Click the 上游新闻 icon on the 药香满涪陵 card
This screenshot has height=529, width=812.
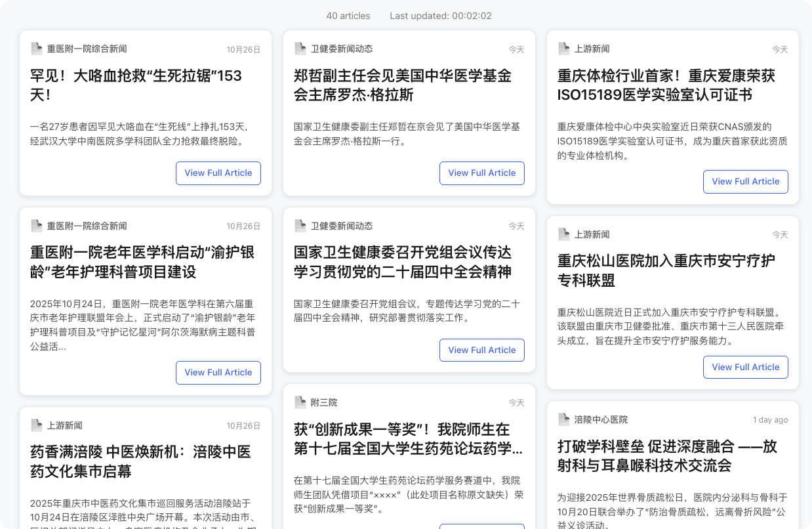tap(36, 425)
